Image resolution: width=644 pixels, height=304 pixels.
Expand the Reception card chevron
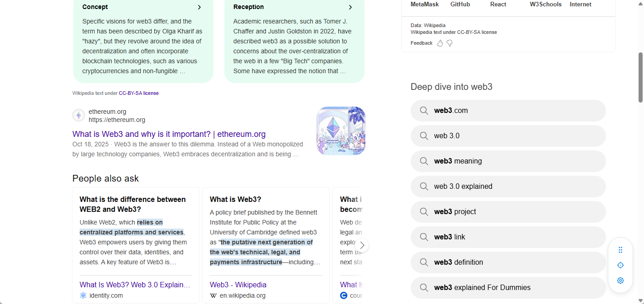coord(350,7)
